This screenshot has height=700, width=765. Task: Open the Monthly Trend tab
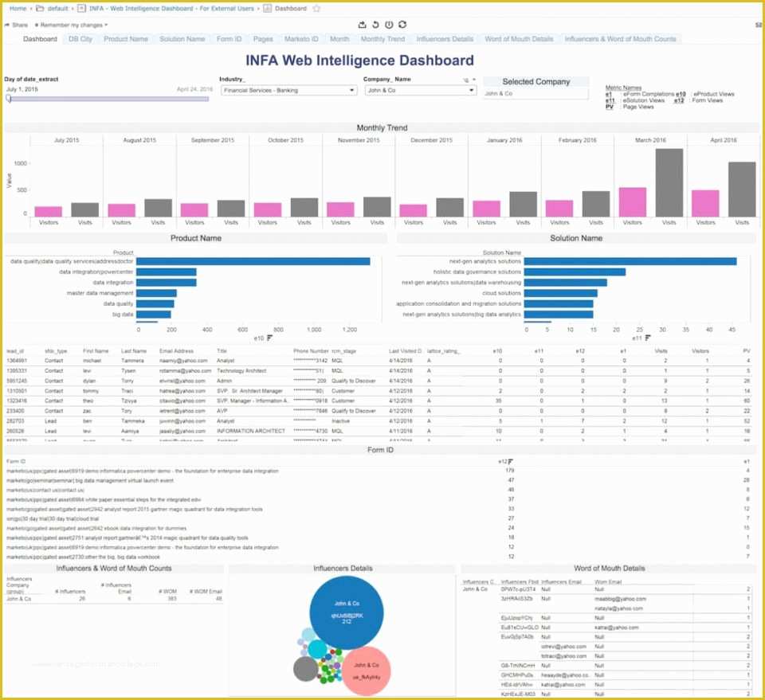(382, 39)
